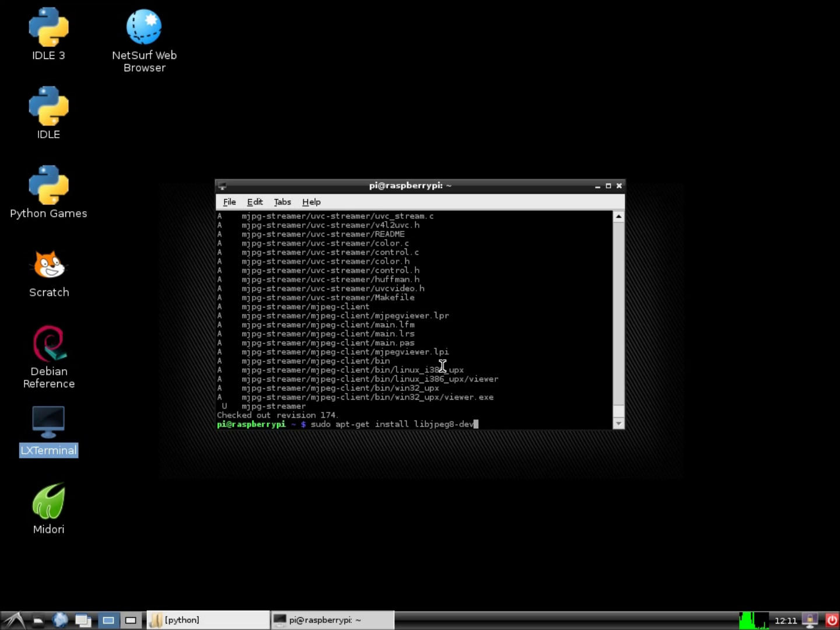
Task: Click the taskbar clock showing 12:11
Action: pos(785,620)
